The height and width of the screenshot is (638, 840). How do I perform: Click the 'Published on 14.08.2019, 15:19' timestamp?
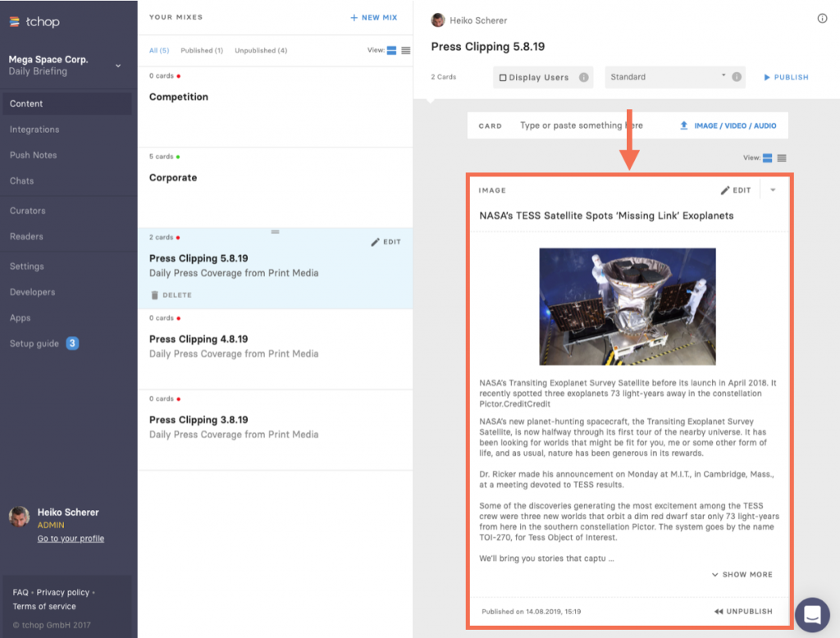click(x=531, y=612)
